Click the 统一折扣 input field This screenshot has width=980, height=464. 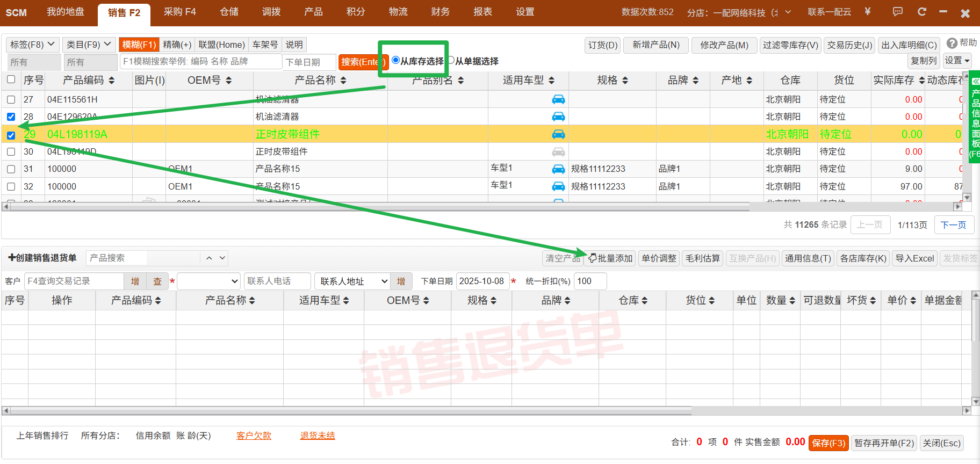[x=590, y=281]
